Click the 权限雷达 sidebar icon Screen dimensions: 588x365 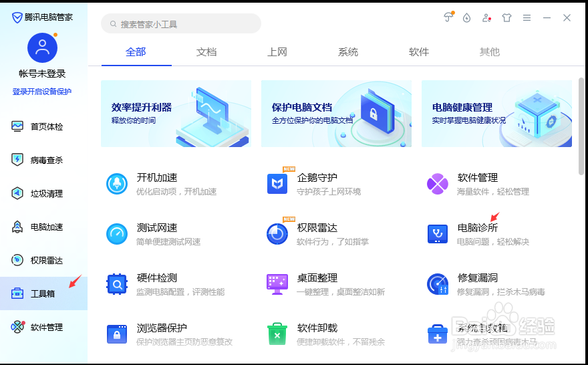[x=17, y=260]
